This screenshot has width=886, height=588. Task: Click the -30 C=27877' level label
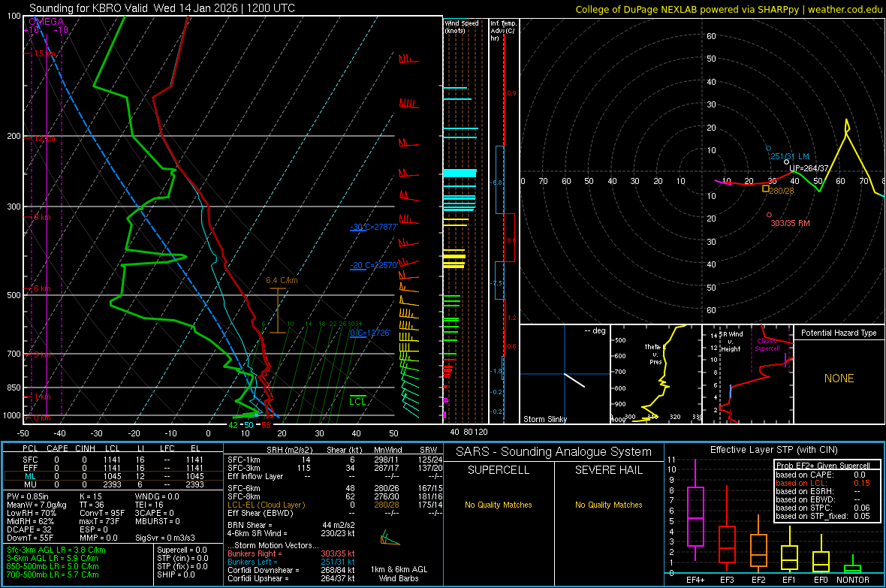point(374,227)
